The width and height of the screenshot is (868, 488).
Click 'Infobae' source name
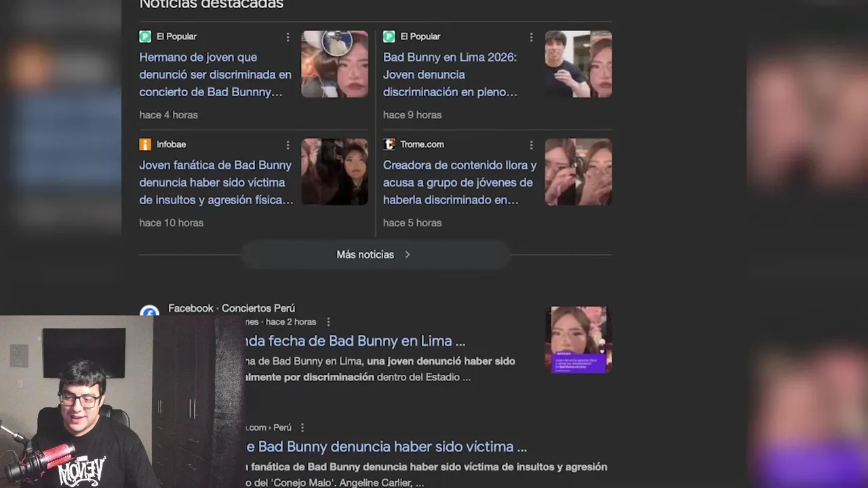point(172,144)
